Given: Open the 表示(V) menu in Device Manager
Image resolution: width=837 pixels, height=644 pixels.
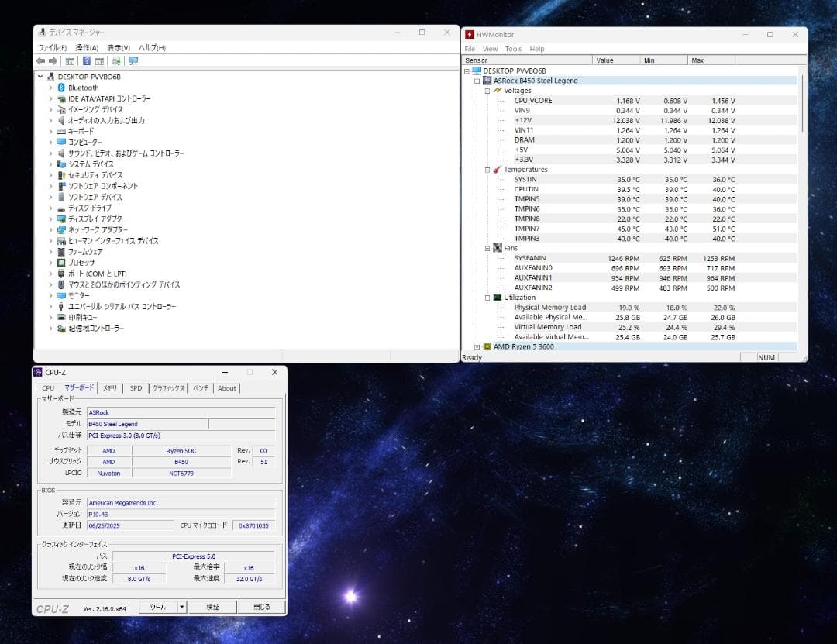Looking at the screenshot, I should pos(119,47).
